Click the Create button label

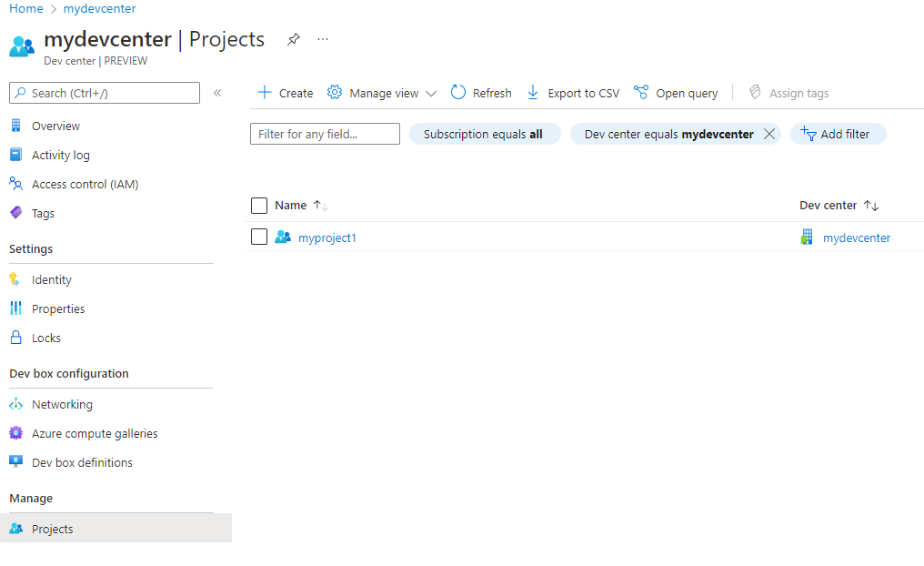pos(296,93)
